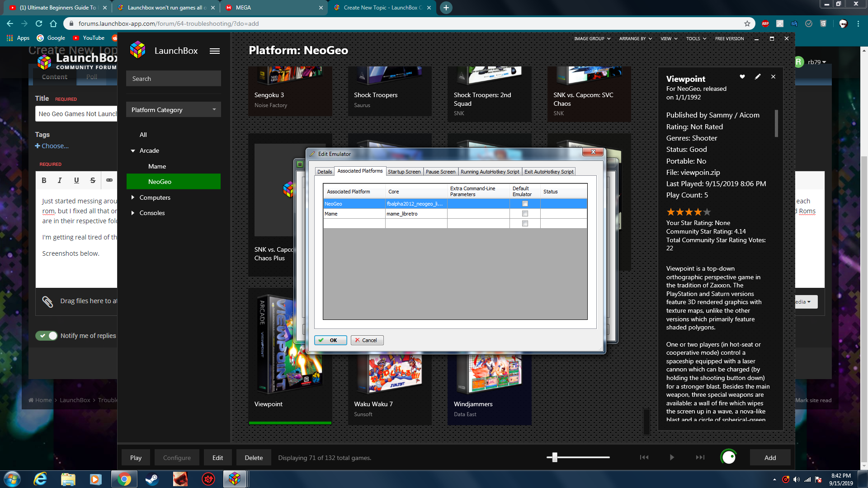
Task: Open the AdBlock Plus extension
Action: click(765, 23)
